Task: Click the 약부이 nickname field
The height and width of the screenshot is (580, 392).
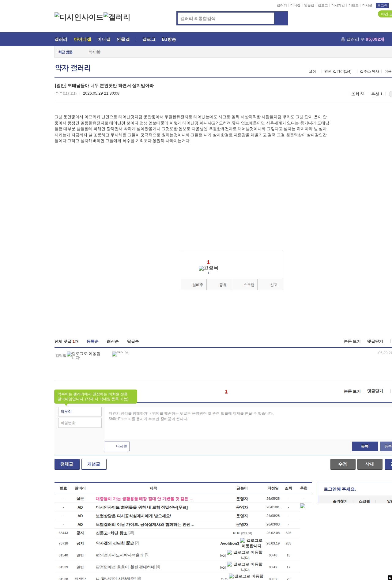Action: point(80,412)
